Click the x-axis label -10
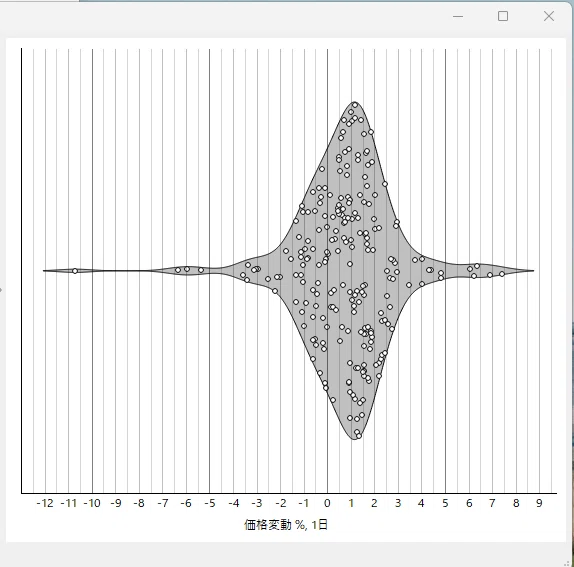The image size is (574, 567). (92, 503)
